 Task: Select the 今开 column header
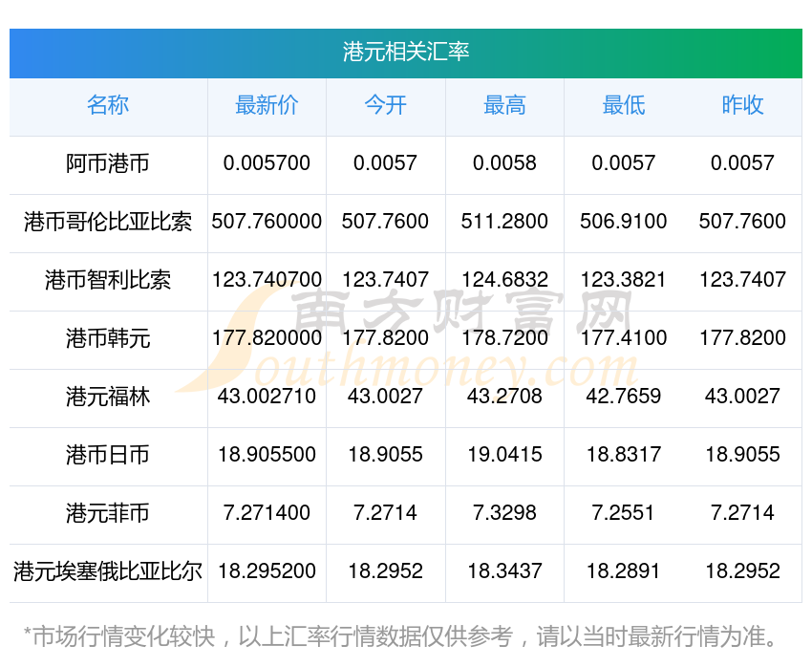pos(385,105)
